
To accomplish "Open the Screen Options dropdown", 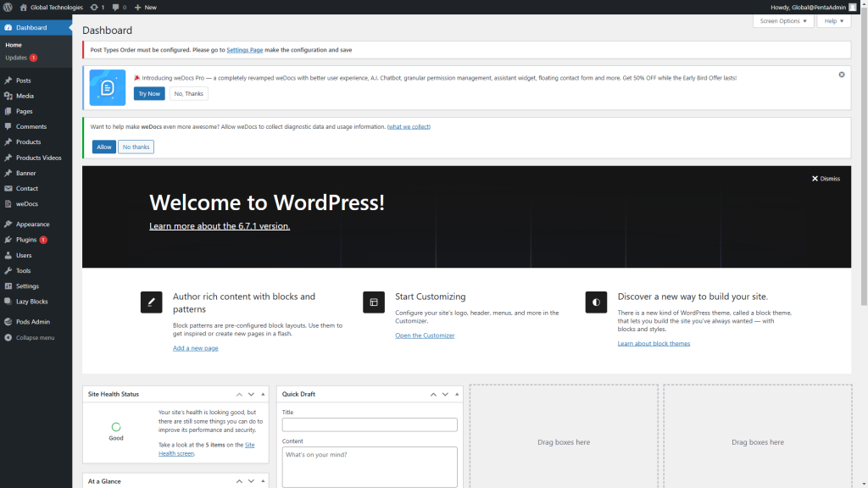I will click(x=782, y=21).
